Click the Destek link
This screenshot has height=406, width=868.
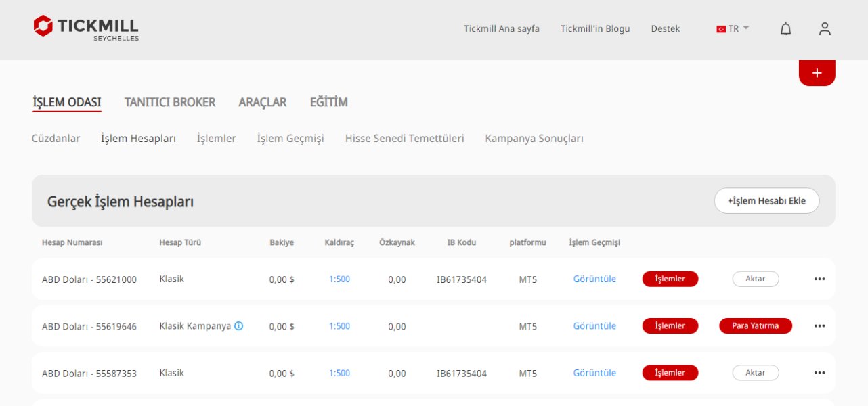coord(666,29)
